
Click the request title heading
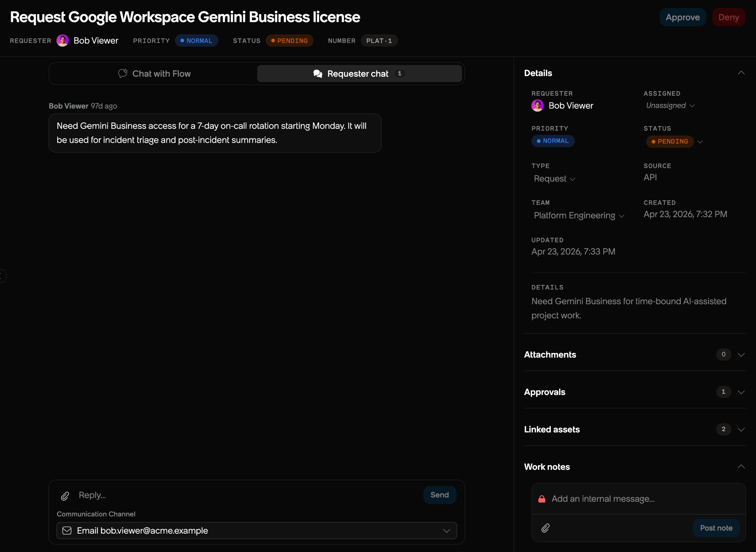(x=185, y=17)
